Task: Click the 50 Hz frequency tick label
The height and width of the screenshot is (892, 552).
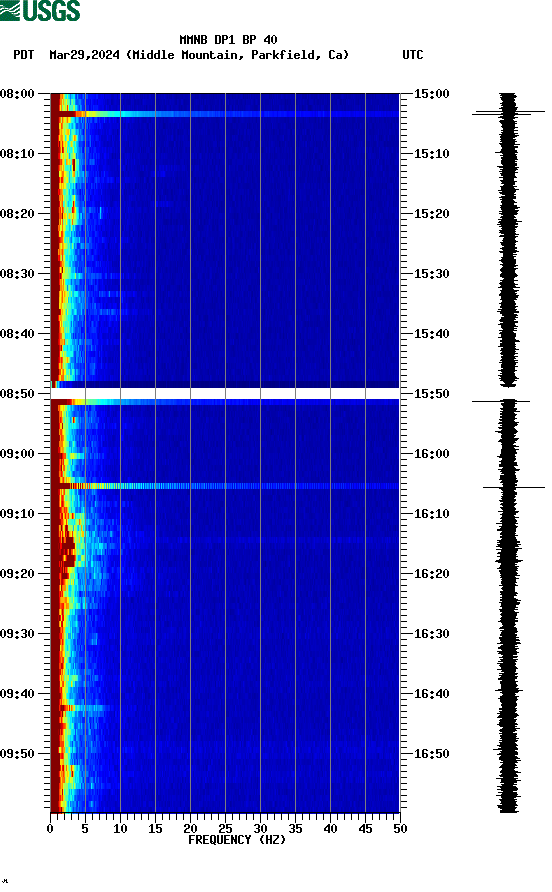Action: [x=400, y=829]
